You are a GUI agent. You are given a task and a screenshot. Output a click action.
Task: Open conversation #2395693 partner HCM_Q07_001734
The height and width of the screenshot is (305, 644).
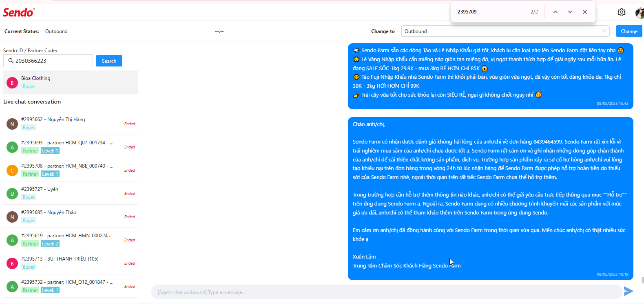[x=71, y=147]
